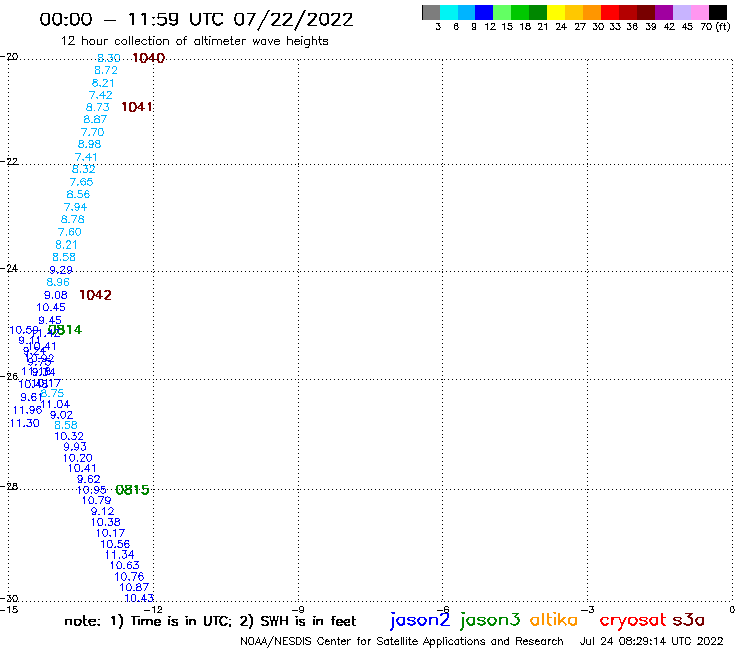Click the 'note: 1) Time is in UTC' text
The width and height of the screenshot is (740, 650).
point(148,621)
